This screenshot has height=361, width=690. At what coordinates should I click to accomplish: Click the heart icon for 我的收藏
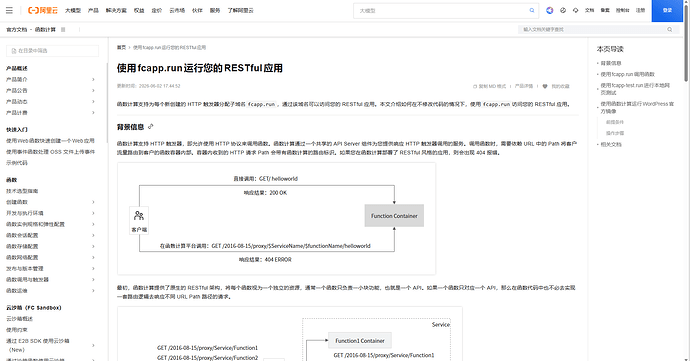click(545, 86)
